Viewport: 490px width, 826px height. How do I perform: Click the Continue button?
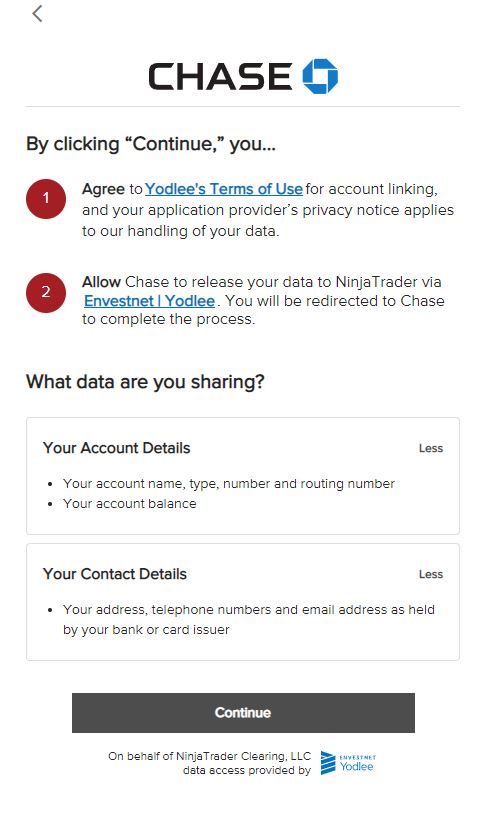tap(243, 713)
